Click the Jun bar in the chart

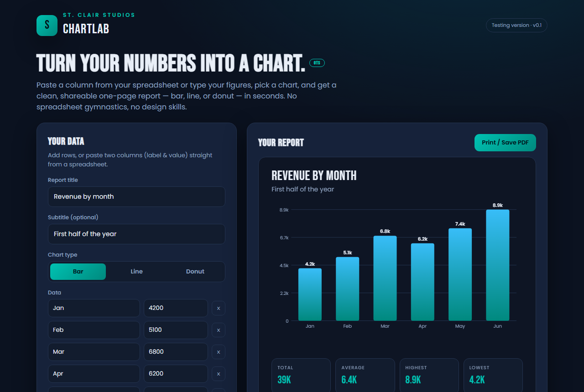pos(498,265)
